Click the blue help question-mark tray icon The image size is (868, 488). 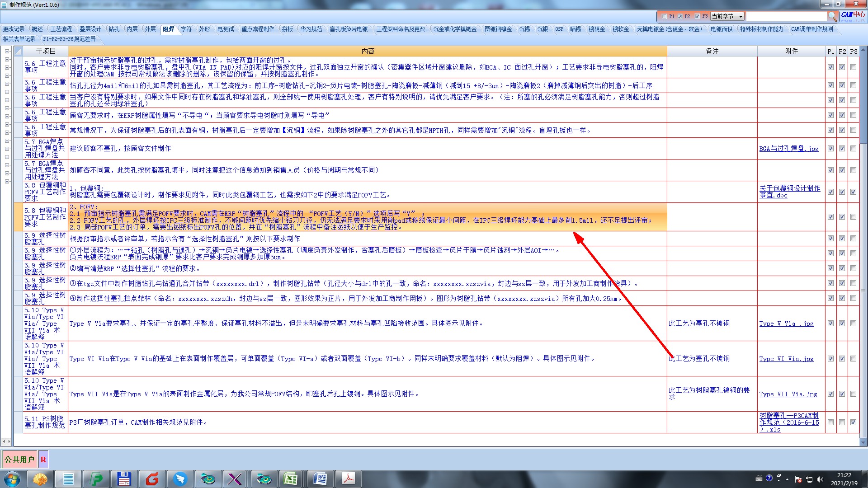(x=769, y=478)
